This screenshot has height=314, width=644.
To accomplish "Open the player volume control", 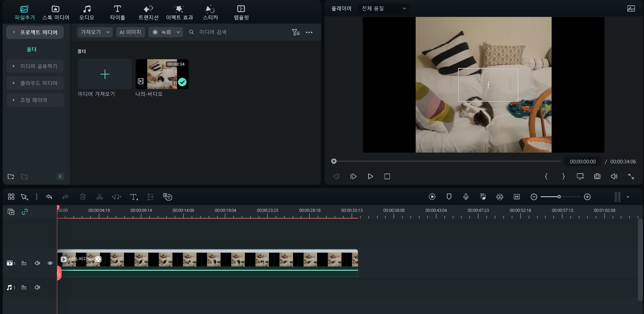I will click(614, 176).
